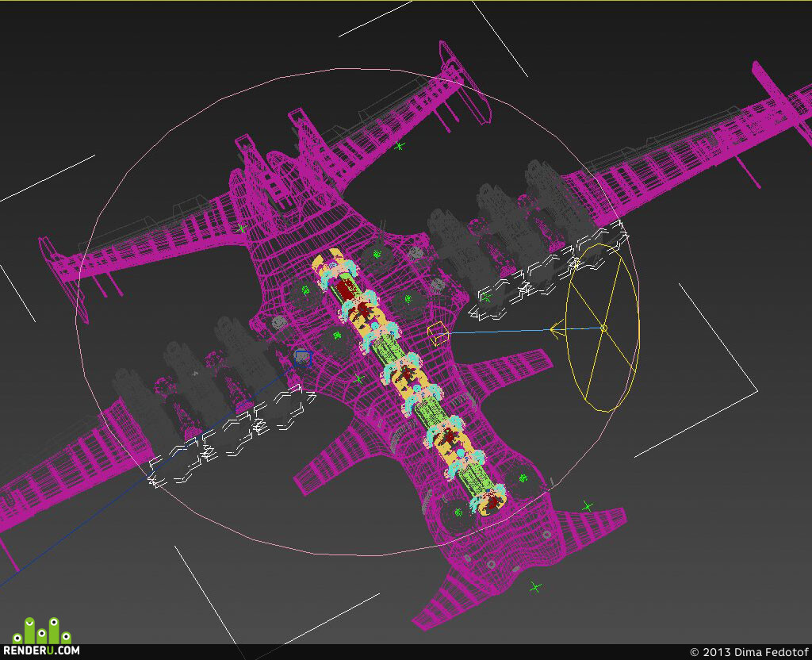Select the lowest green helper star
Image resolution: width=812 pixels, height=660 pixels.
(535, 587)
